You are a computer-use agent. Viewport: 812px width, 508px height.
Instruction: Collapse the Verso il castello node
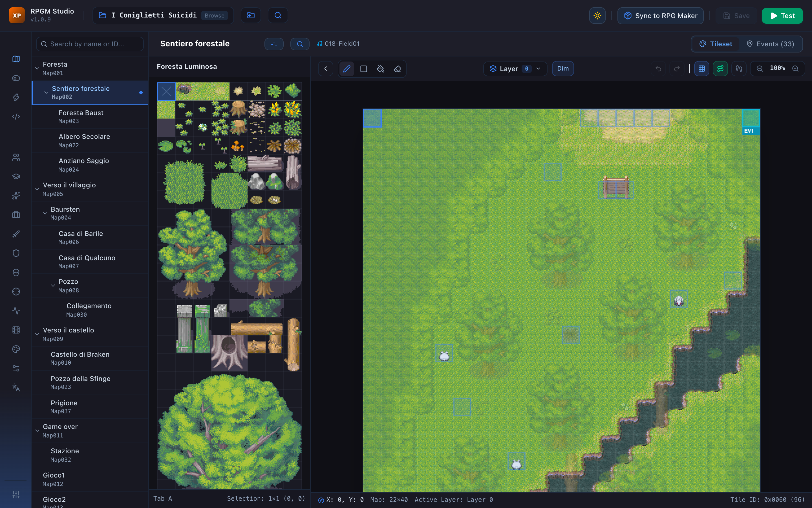(x=37, y=334)
